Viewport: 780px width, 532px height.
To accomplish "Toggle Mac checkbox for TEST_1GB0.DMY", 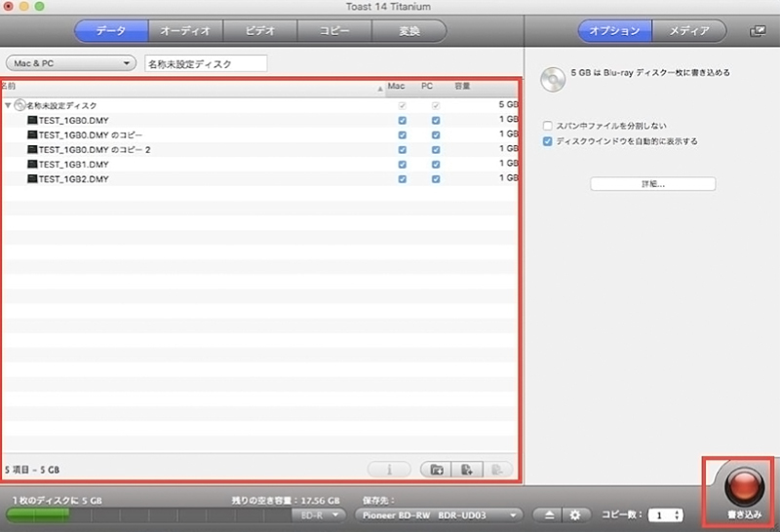I will click(x=402, y=120).
